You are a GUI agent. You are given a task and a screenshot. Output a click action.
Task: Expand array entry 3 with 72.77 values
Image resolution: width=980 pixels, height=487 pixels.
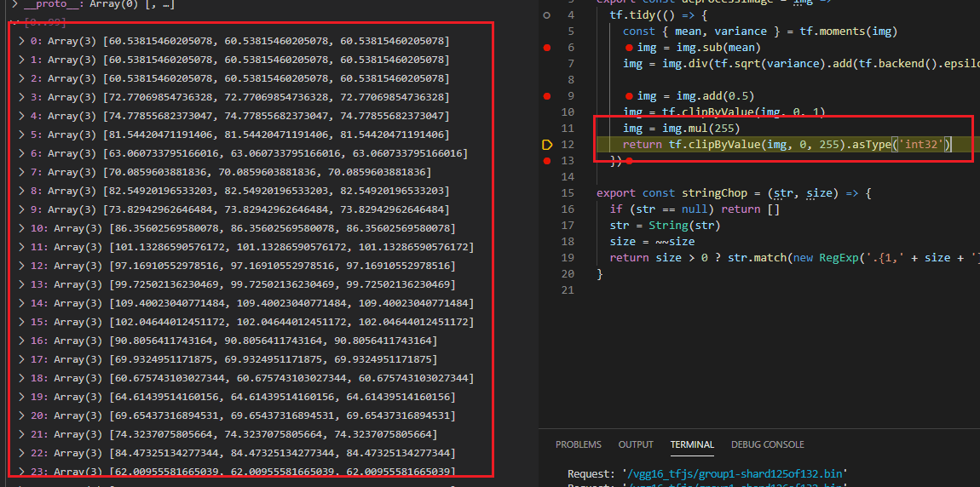point(22,97)
